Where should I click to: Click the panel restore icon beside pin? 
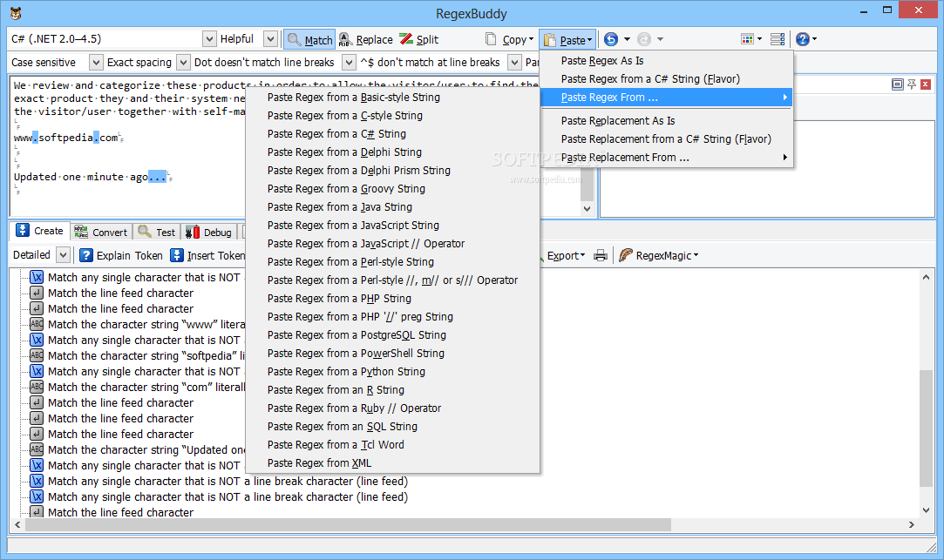tap(897, 84)
